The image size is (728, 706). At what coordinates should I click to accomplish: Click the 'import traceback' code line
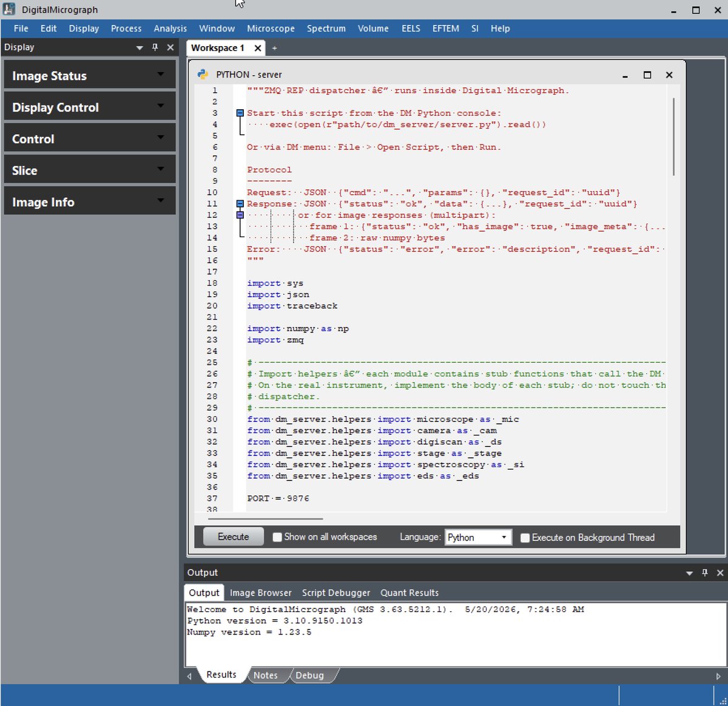(x=292, y=306)
